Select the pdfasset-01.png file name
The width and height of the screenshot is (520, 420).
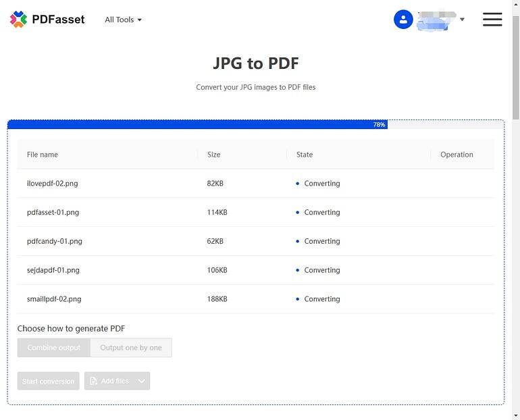(x=53, y=212)
